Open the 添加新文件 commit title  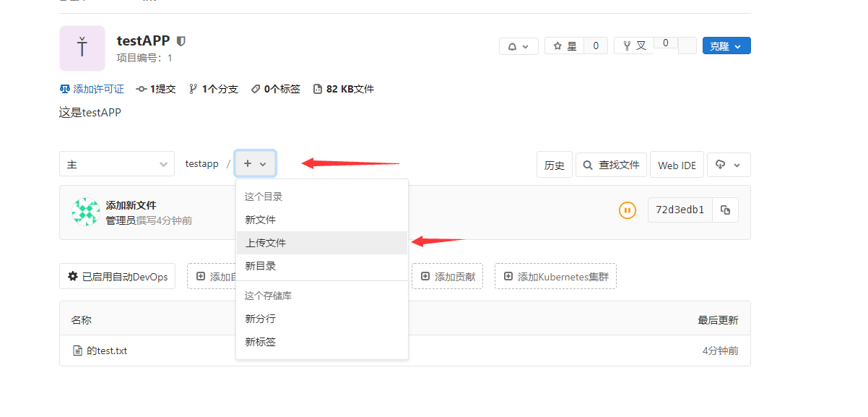tap(131, 205)
